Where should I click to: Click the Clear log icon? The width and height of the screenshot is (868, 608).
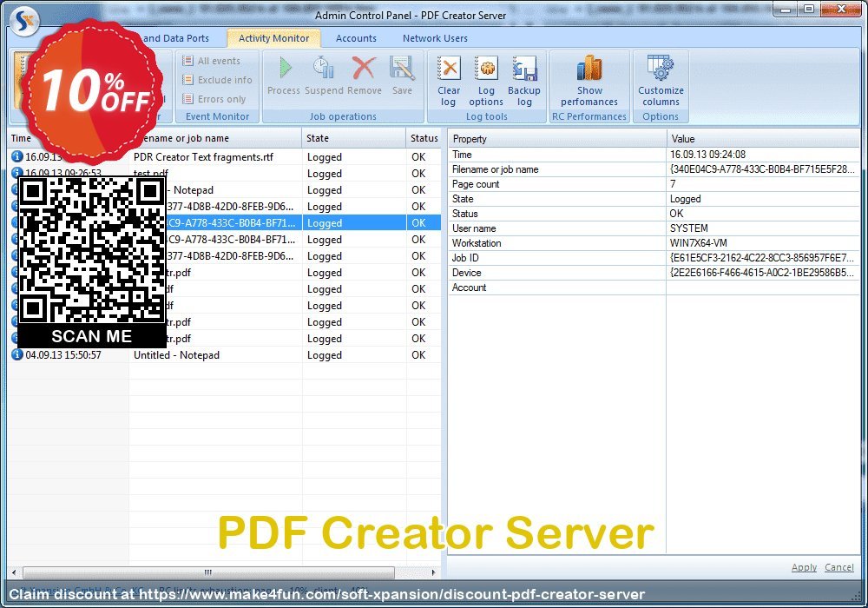[449, 68]
